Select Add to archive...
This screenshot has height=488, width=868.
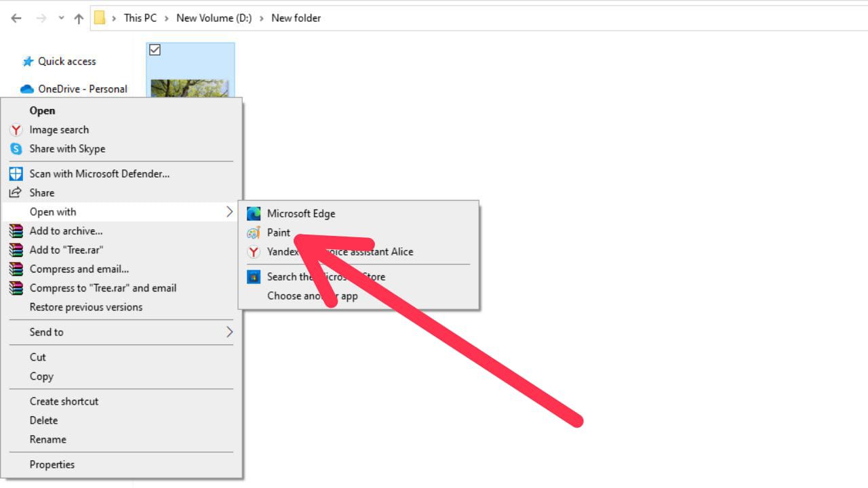pyautogui.click(x=122, y=230)
